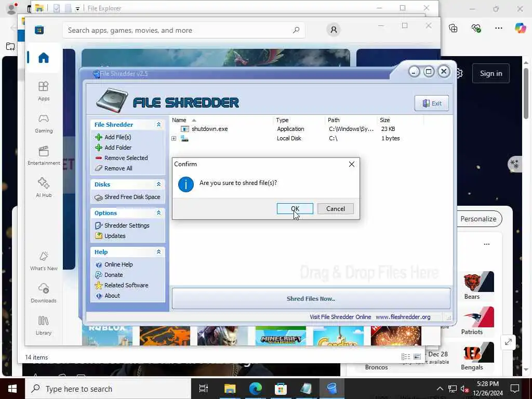Open Online Help
This screenshot has width=532, height=399.
pyautogui.click(x=118, y=264)
